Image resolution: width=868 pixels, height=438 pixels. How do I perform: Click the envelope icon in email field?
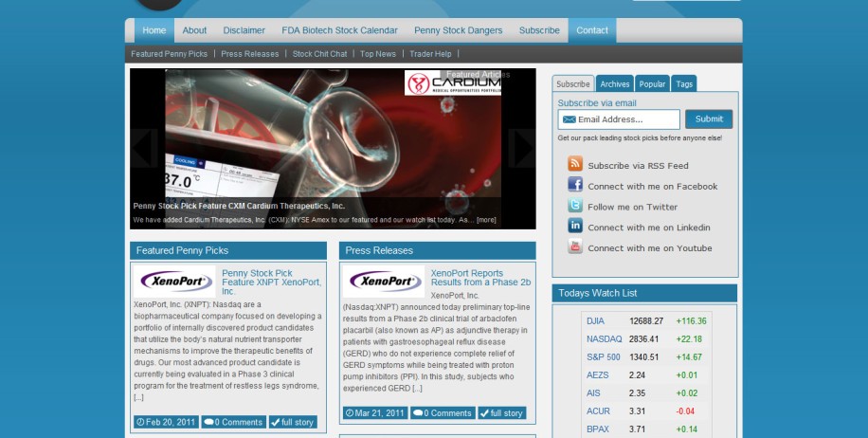point(570,119)
